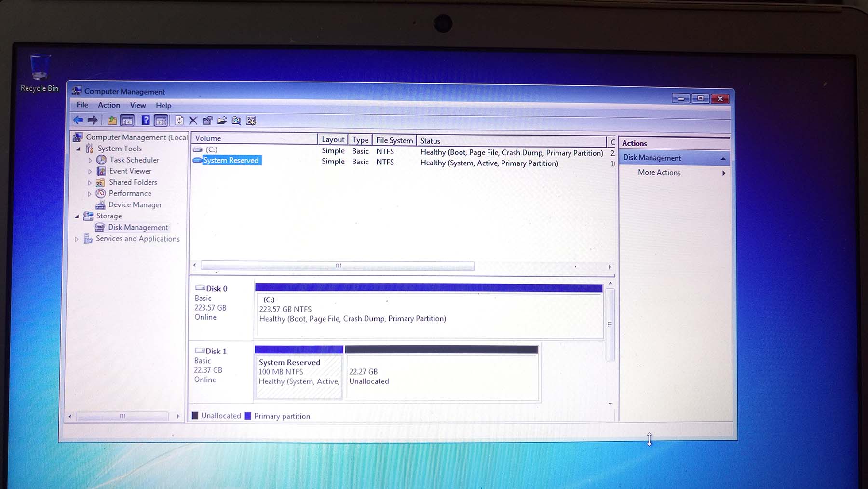Viewport: 868px width, 489px height.
Task: Click the Back arrow toolbar icon
Action: 78,120
